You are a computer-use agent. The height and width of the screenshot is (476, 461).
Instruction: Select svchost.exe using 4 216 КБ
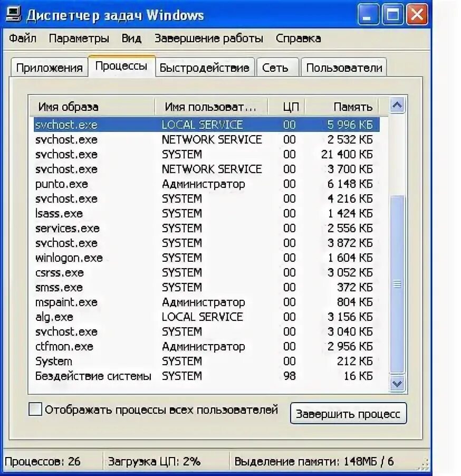click(206, 198)
